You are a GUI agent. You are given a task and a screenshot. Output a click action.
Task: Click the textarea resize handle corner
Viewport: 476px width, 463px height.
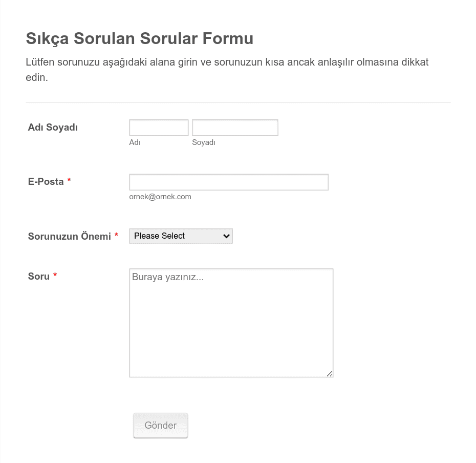pos(330,374)
